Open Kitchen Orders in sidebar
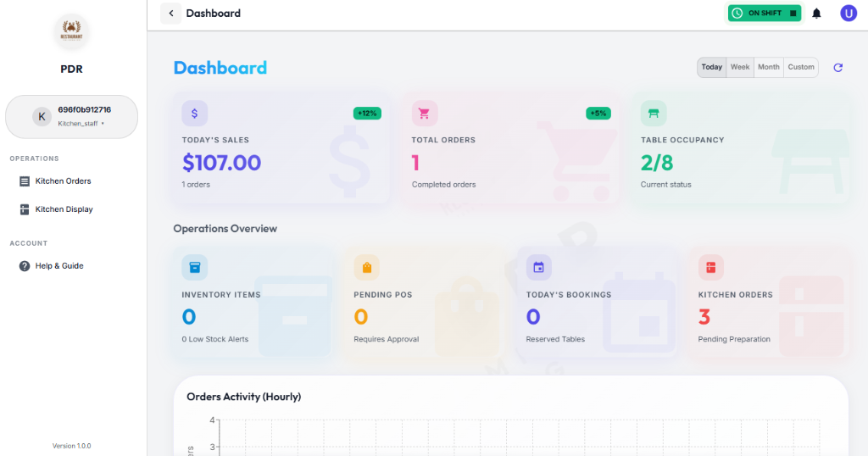The width and height of the screenshot is (868, 456). pyautogui.click(x=63, y=181)
